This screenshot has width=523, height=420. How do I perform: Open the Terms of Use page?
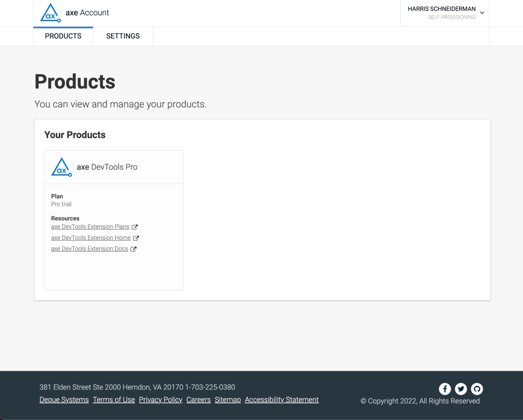(x=114, y=400)
